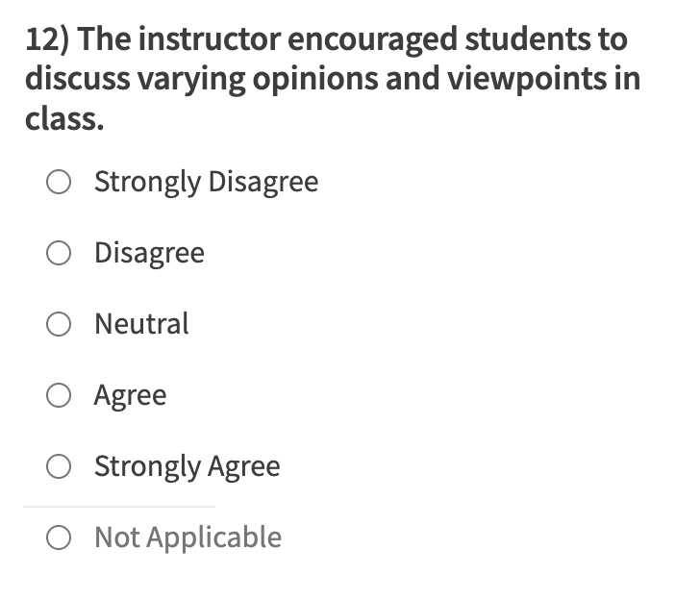Pick the Strongly Agree radio button
The width and height of the screenshot is (700, 600).
point(59,466)
